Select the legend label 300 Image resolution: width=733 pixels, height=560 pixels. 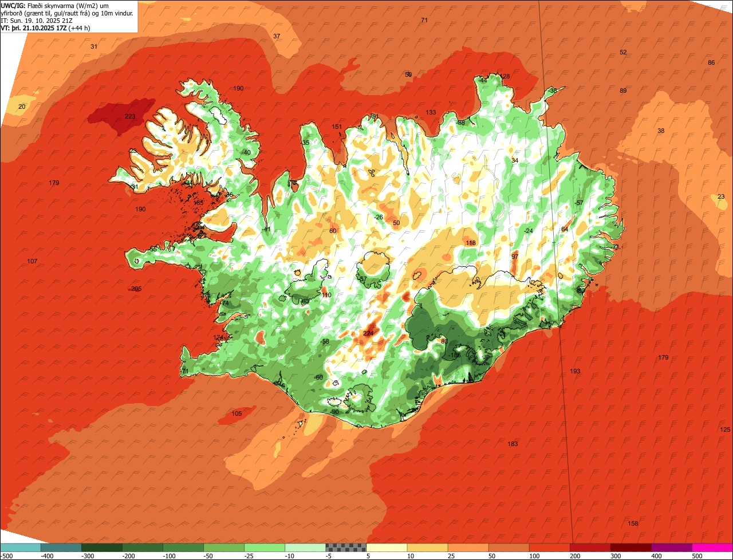pos(616,555)
